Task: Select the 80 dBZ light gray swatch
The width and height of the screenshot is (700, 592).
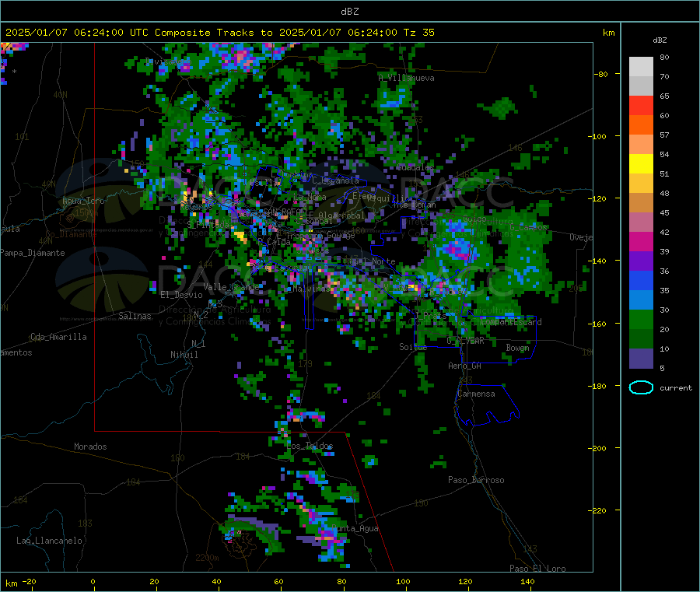Action: (641, 67)
